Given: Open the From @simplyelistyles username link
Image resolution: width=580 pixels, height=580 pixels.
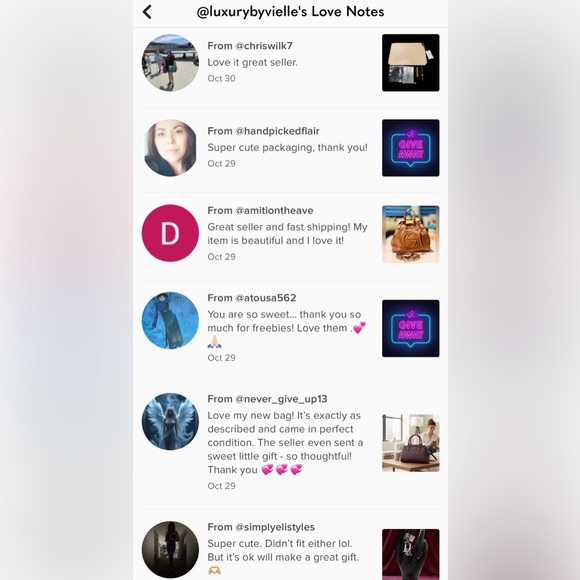Looking at the screenshot, I should click(x=261, y=527).
